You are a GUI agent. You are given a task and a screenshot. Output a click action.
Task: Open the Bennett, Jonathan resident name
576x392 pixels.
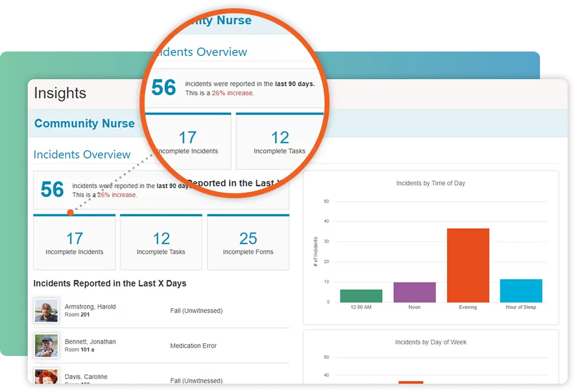(x=90, y=342)
